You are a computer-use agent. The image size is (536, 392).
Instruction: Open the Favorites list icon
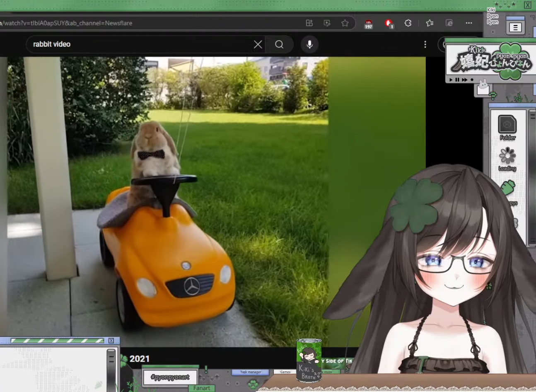pyautogui.click(x=430, y=23)
